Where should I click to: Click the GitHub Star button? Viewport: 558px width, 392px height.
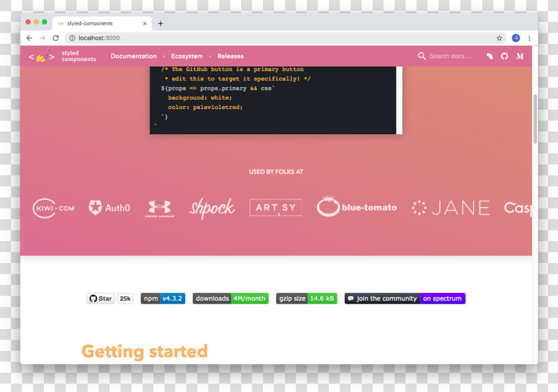click(101, 298)
